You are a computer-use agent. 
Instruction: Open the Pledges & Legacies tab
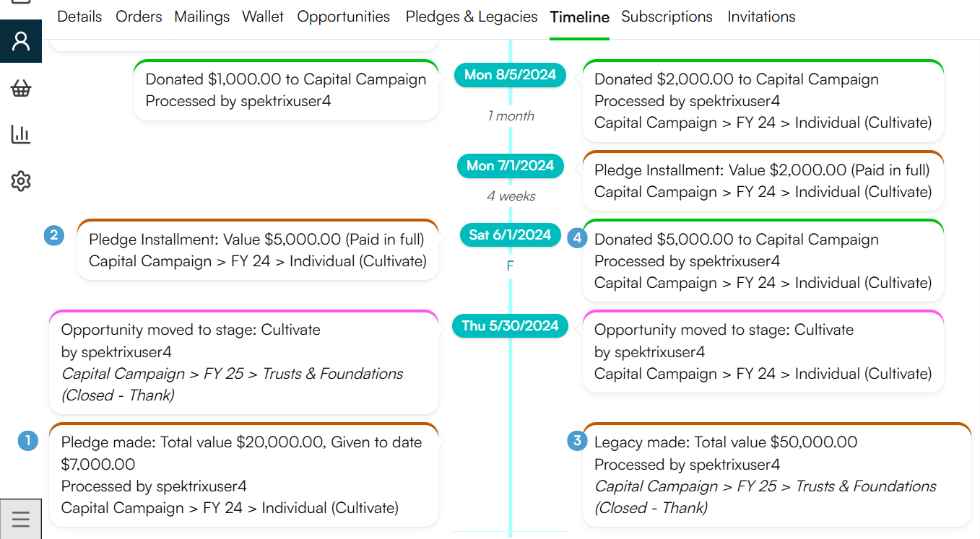(x=472, y=17)
